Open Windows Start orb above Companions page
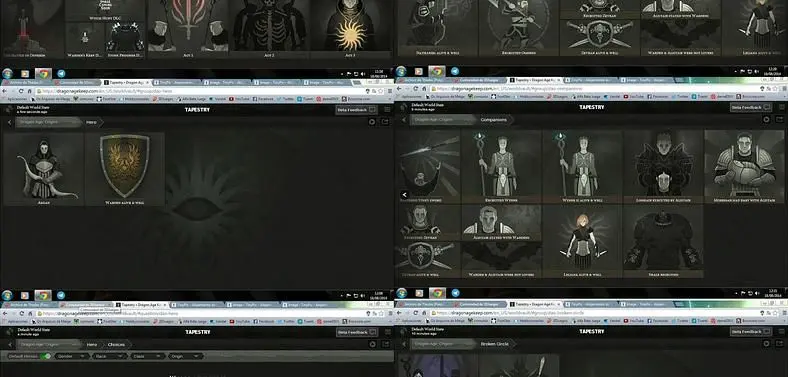Viewport: 788px width, 377px height. 401,71
